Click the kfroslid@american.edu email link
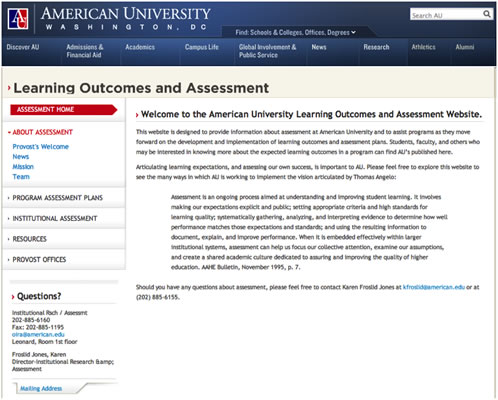This screenshot has width=498, height=400. (434, 287)
